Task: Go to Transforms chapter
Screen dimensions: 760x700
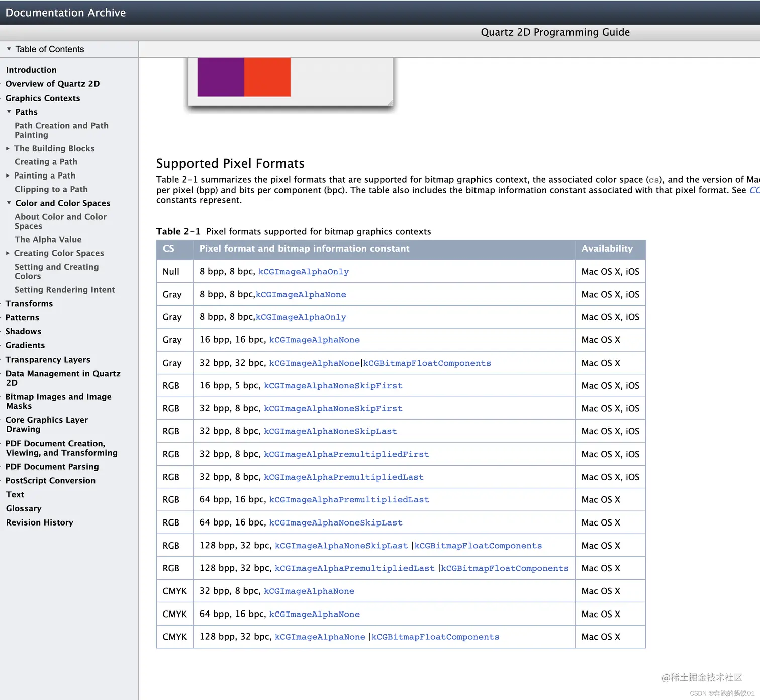Action: (x=29, y=304)
